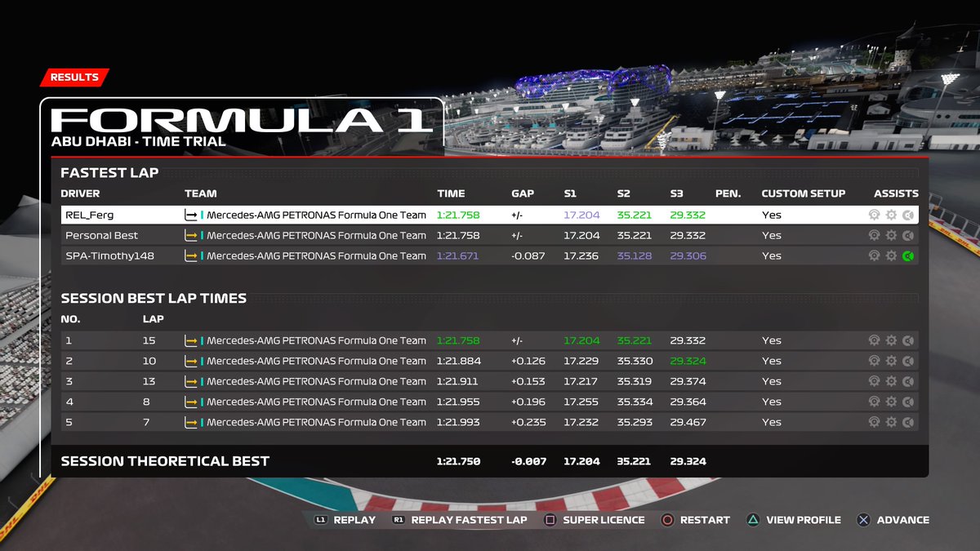
Task: Choose REPLAY FASTEST LAP
Action: tap(469, 520)
